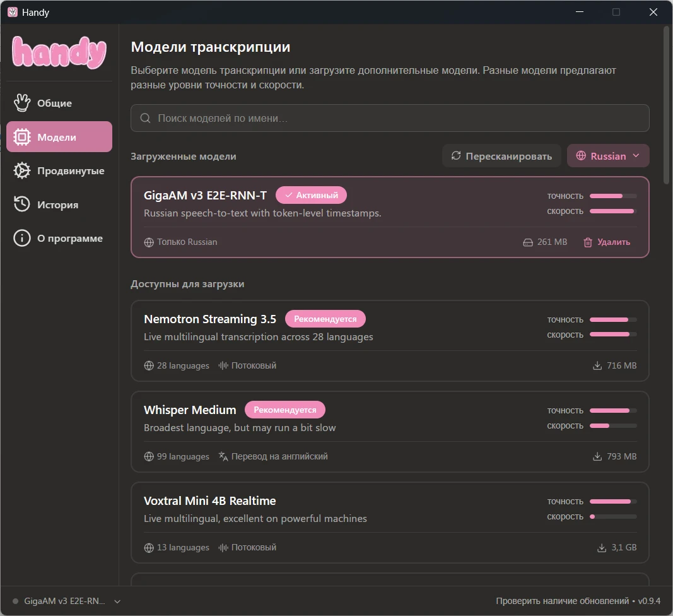
Task: Click the chip icon next to Модели
Action: (22, 136)
